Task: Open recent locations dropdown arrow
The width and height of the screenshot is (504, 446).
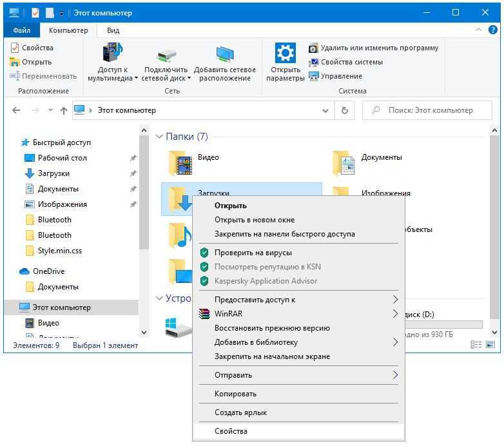Action: (50, 110)
